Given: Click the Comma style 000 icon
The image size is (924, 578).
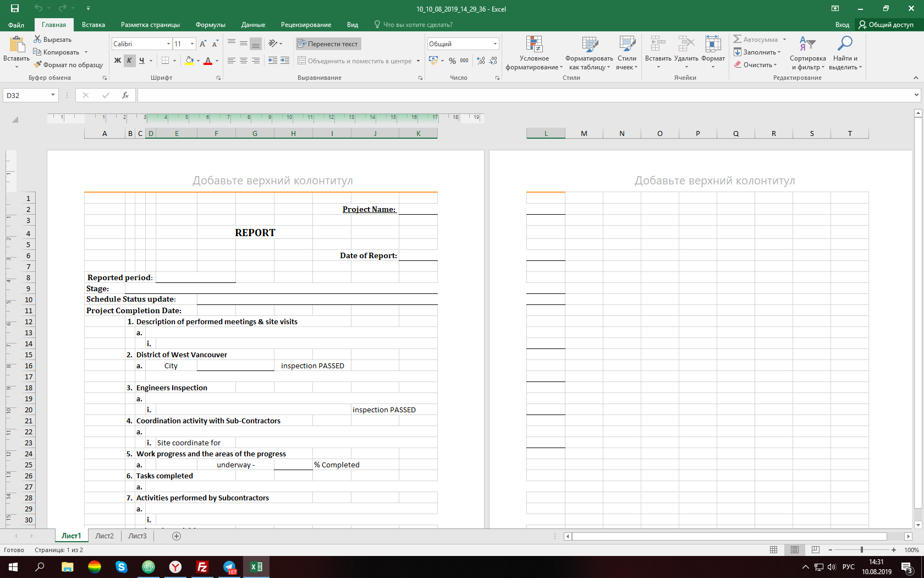Looking at the screenshot, I should pos(464,61).
